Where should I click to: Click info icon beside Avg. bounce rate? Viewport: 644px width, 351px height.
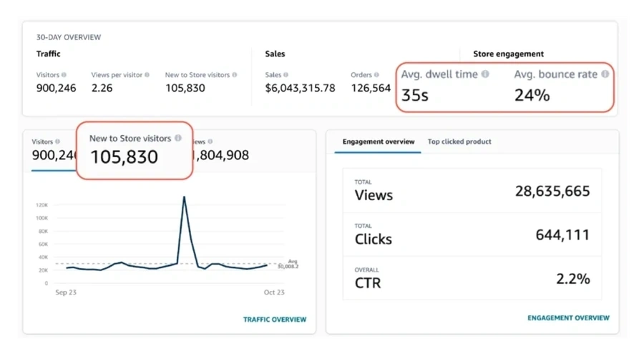point(605,74)
